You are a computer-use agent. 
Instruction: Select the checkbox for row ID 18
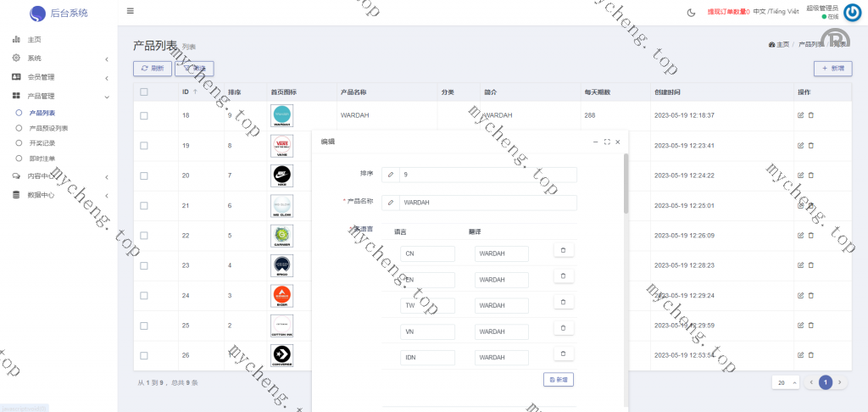click(x=144, y=115)
